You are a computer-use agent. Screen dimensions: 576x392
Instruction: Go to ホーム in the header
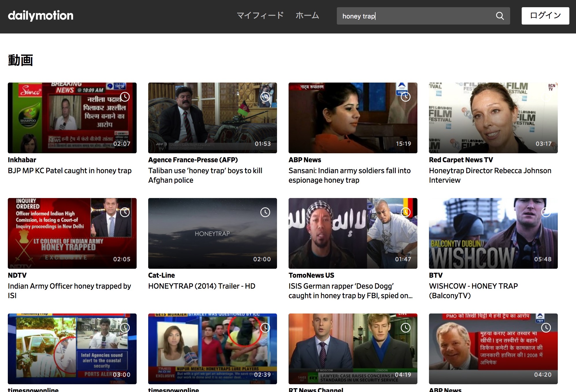pyautogui.click(x=307, y=16)
